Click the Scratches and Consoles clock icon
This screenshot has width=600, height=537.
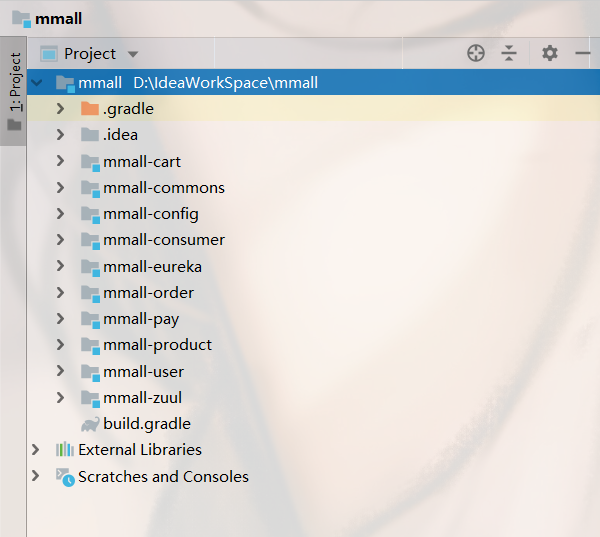65,477
